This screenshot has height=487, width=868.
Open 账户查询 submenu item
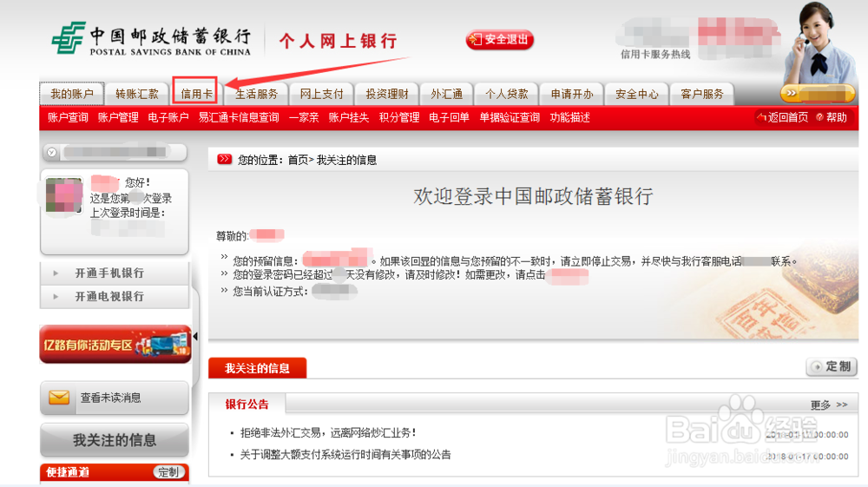click(68, 117)
